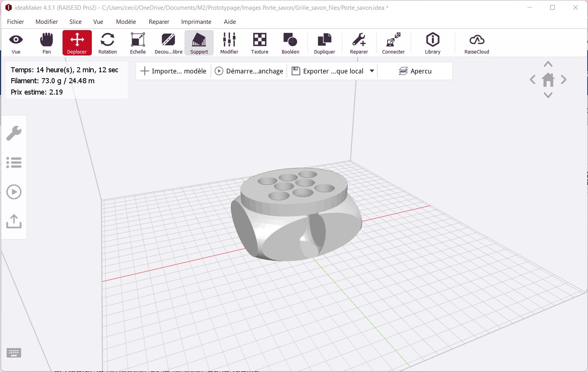This screenshot has height=372, width=588.
Task: Click Importe... modèle button
Action: [x=173, y=71]
